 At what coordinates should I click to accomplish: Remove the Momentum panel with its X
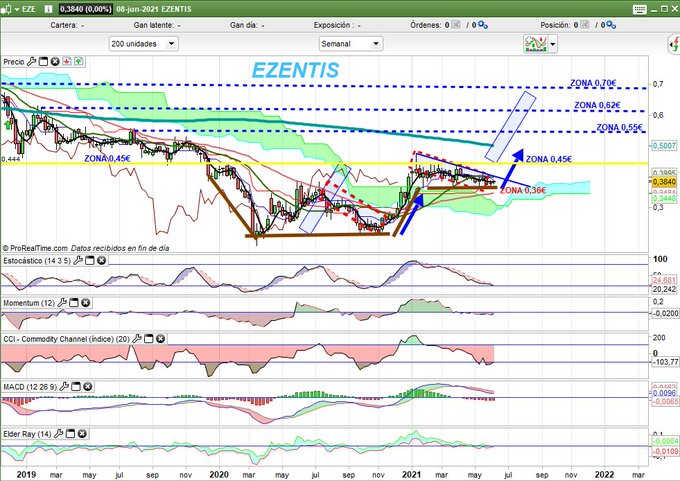pos(85,302)
